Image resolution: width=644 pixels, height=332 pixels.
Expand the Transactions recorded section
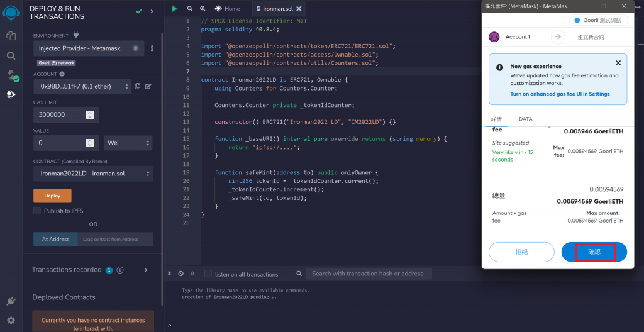click(x=146, y=270)
